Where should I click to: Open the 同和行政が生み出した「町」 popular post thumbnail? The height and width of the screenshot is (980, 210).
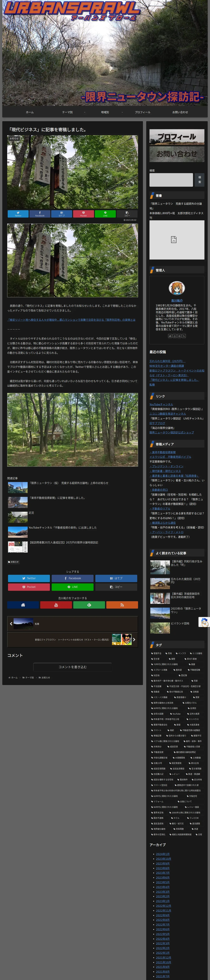[160, 567]
